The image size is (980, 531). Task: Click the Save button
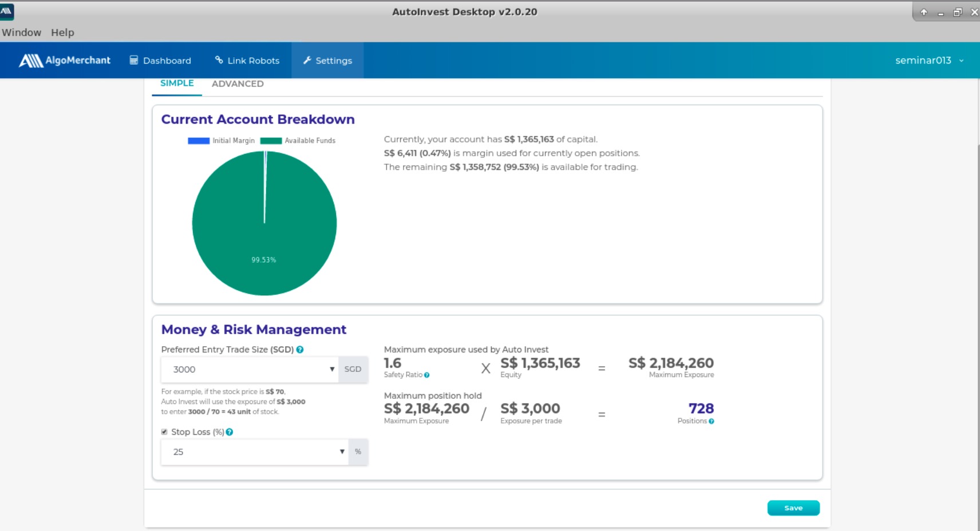coord(793,508)
